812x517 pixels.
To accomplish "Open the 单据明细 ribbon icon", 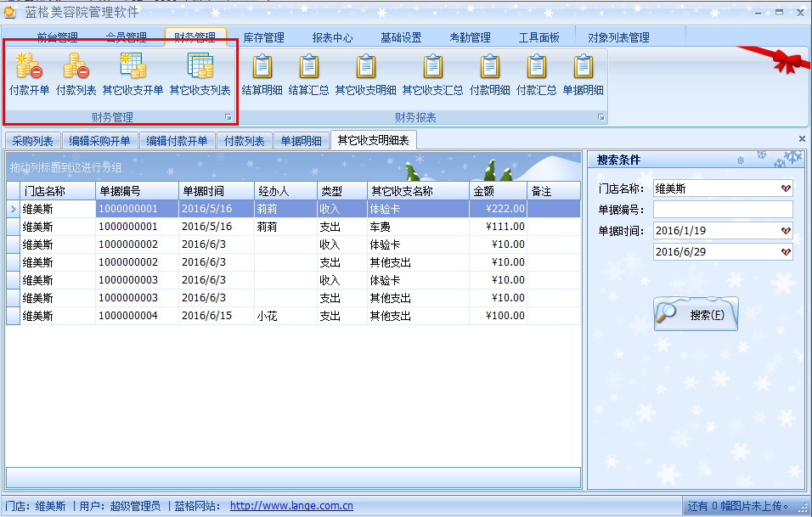I will coord(584,73).
